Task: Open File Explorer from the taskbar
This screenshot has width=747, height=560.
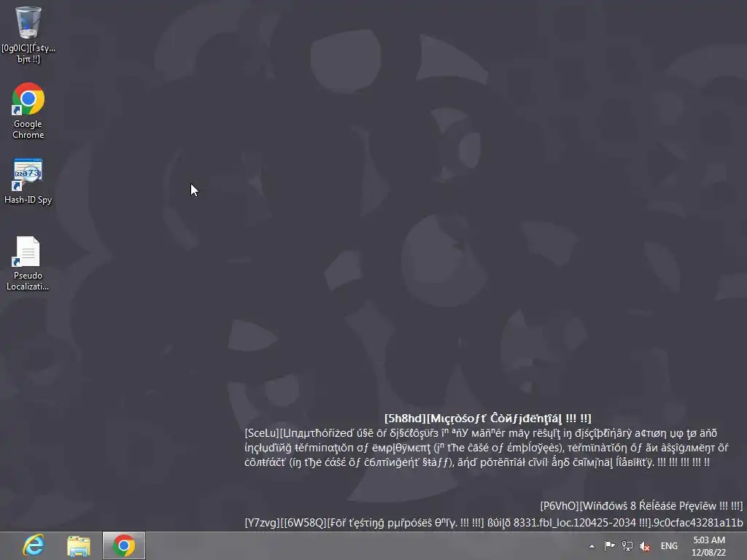Action: pyautogui.click(x=79, y=545)
